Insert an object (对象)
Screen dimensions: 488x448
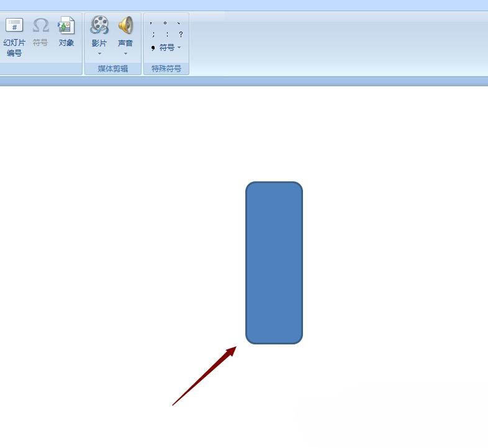66,32
